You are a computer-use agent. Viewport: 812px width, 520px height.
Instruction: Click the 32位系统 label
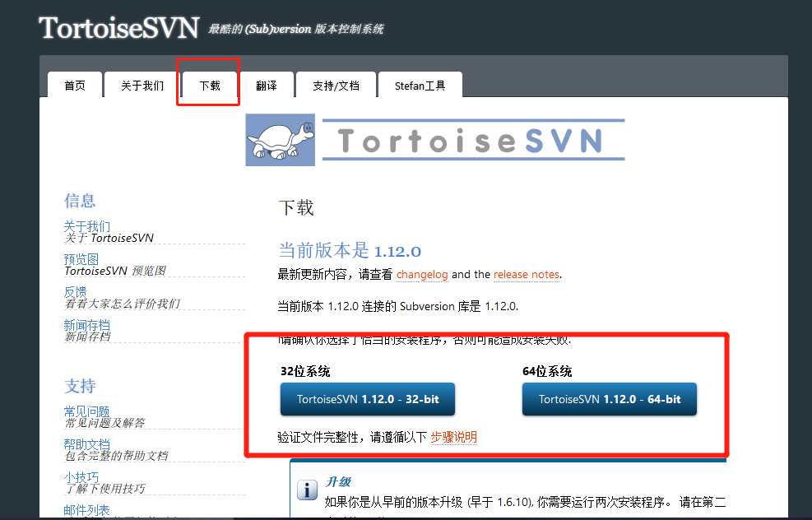click(x=305, y=371)
